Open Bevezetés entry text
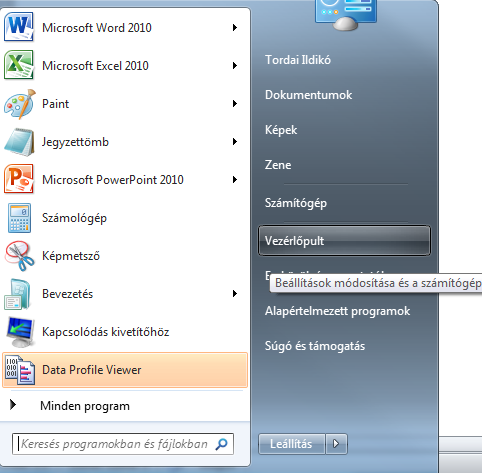 coord(67,294)
